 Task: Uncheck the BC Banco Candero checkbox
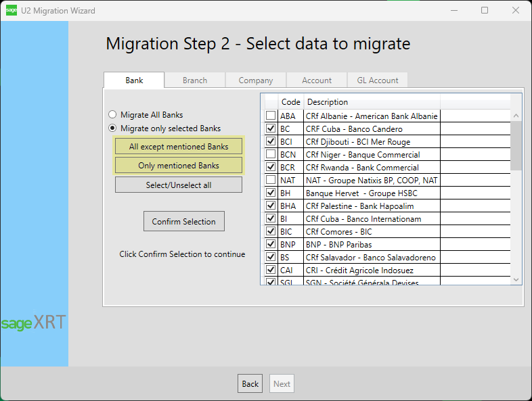pyautogui.click(x=271, y=129)
